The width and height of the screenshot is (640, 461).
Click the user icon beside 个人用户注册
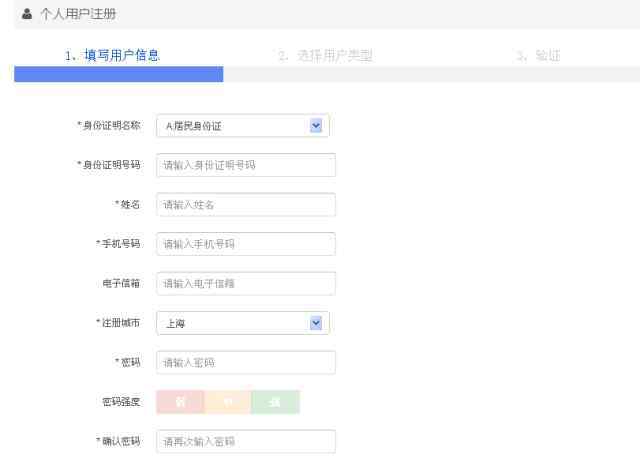(x=27, y=13)
